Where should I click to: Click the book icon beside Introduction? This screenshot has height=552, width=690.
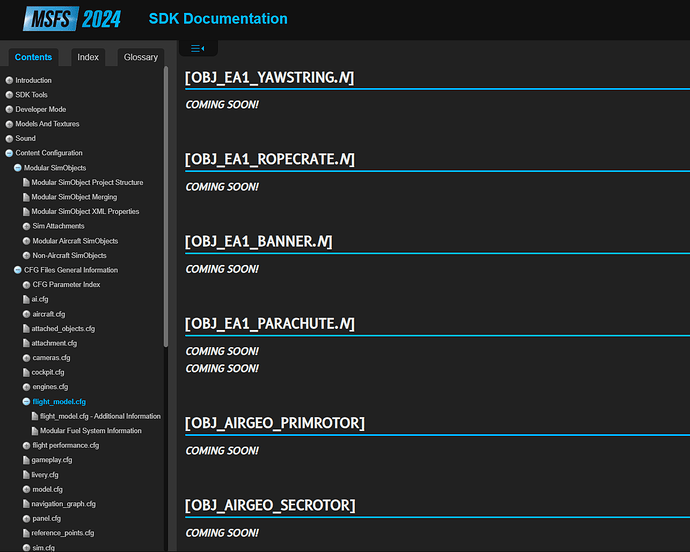click(9, 80)
